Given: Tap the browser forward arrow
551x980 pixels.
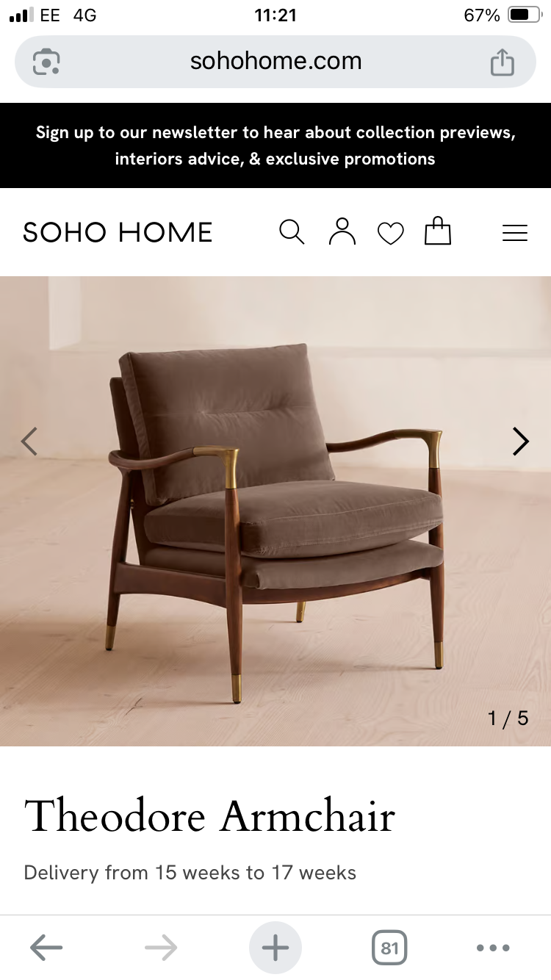Looking at the screenshot, I should tap(161, 948).
